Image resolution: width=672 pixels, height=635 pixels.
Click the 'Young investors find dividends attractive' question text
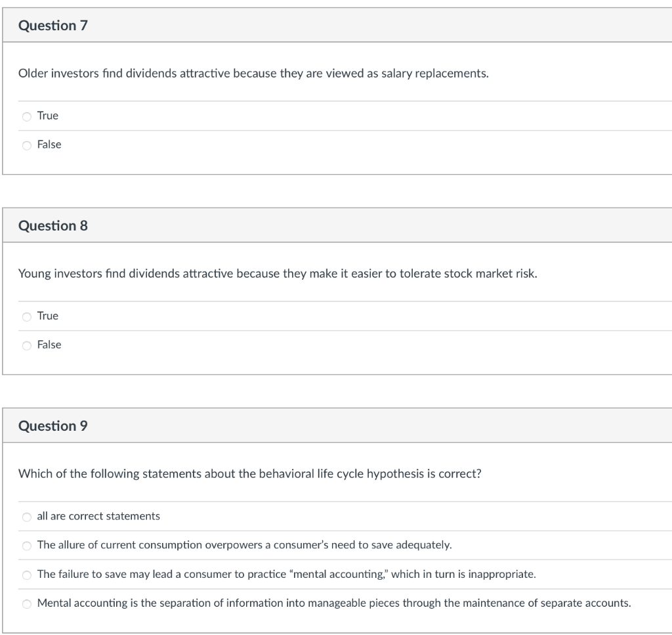click(x=278, y=274)
